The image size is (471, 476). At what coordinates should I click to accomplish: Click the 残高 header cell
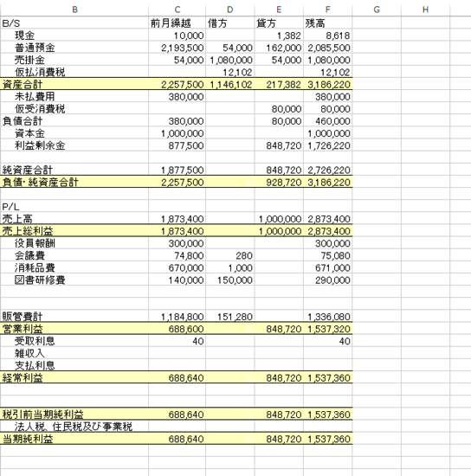tap(327, 23)
